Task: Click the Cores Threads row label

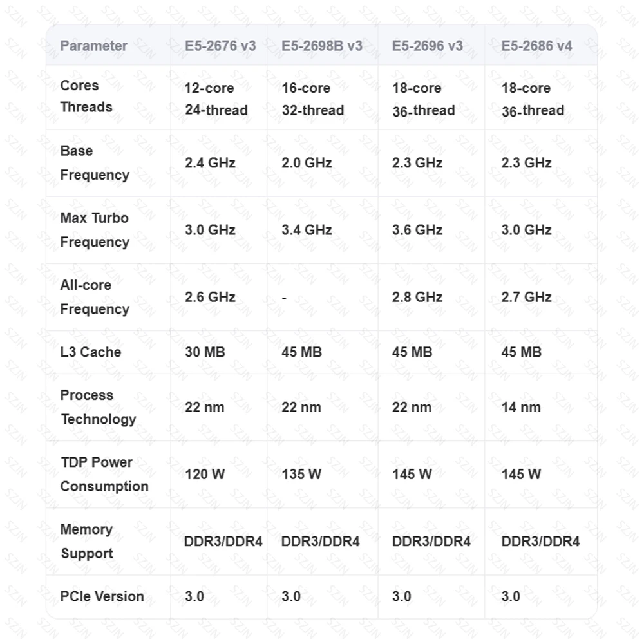Action: (86, 96)
